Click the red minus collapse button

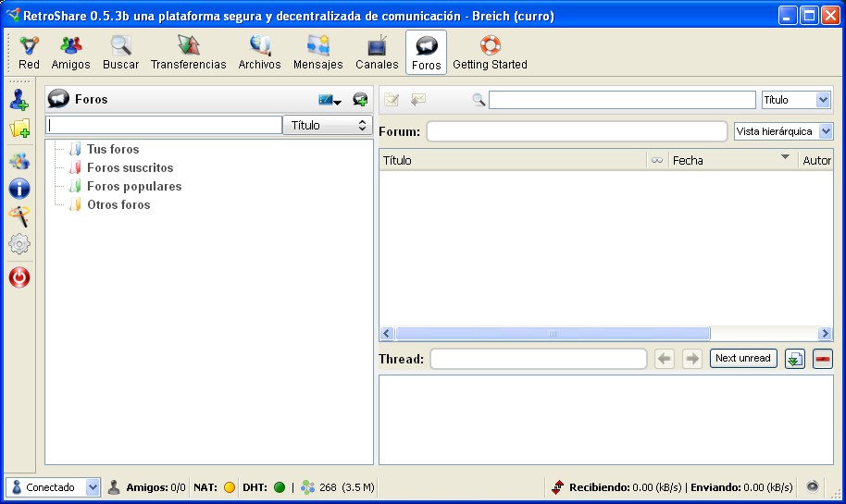click(x=823, y=359)
